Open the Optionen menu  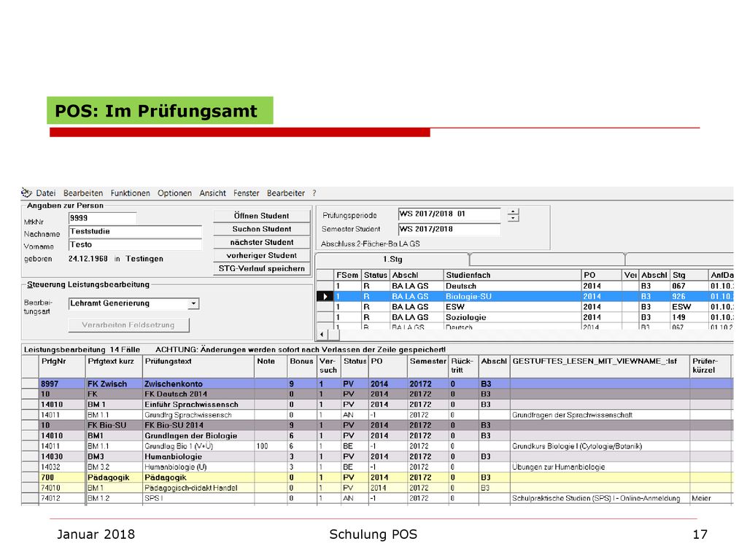click(174, 192)
